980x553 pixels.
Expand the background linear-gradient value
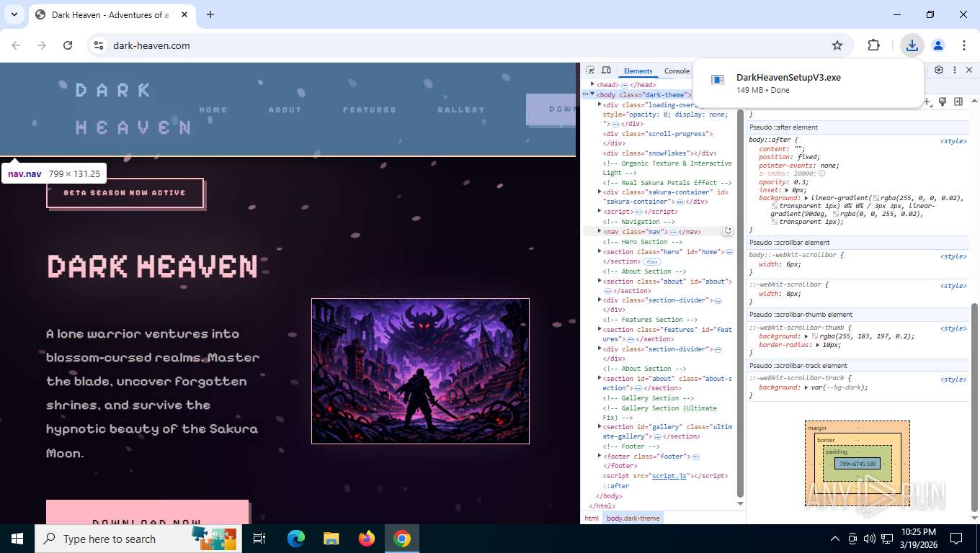(806, 197)
